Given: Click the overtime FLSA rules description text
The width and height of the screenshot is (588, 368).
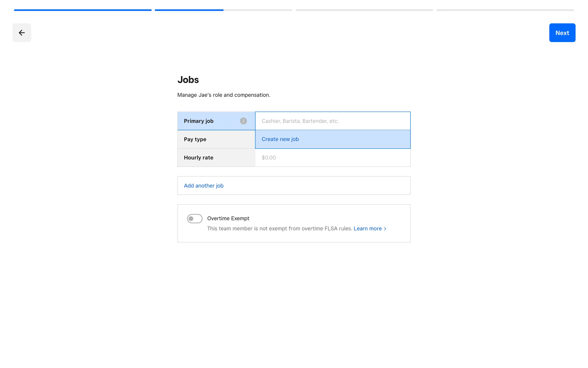Looking at the screenshot, I should click(279, 228).
